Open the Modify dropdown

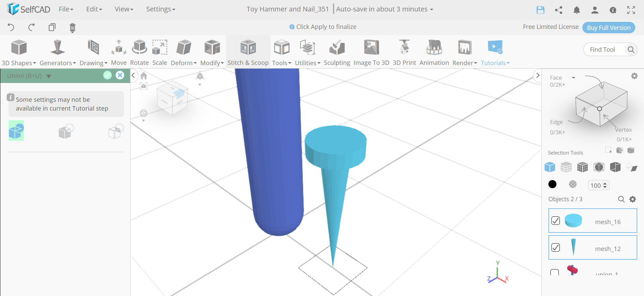[212, 53]
